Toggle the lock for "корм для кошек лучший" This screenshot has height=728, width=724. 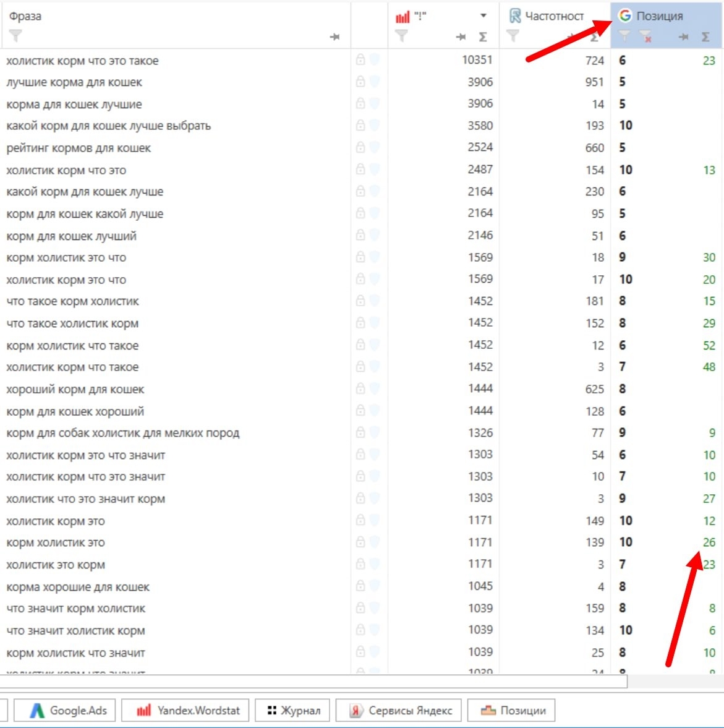(x=360, y=235)
